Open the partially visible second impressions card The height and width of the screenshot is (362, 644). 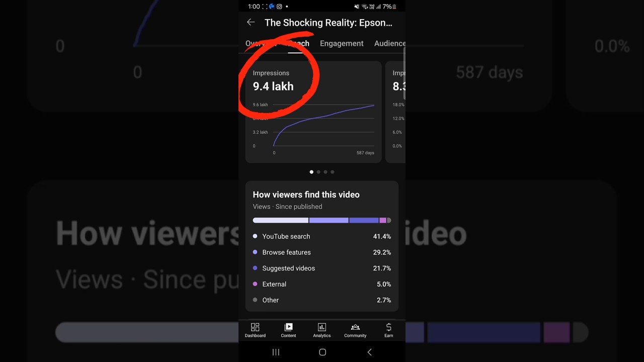395,112
